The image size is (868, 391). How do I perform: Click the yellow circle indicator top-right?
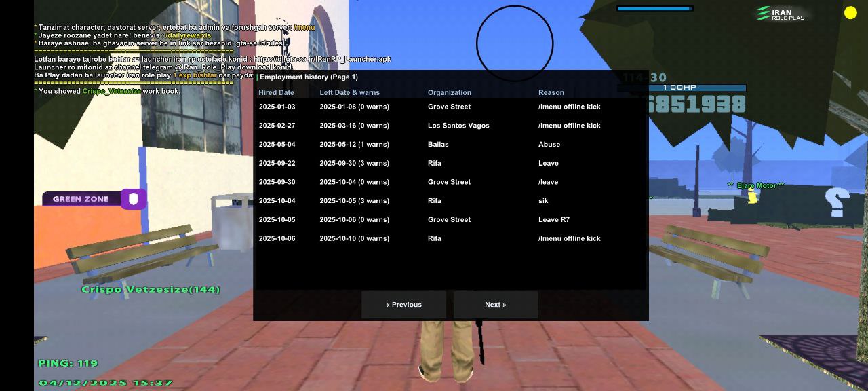pyautogui.click(x=850, y=13)
